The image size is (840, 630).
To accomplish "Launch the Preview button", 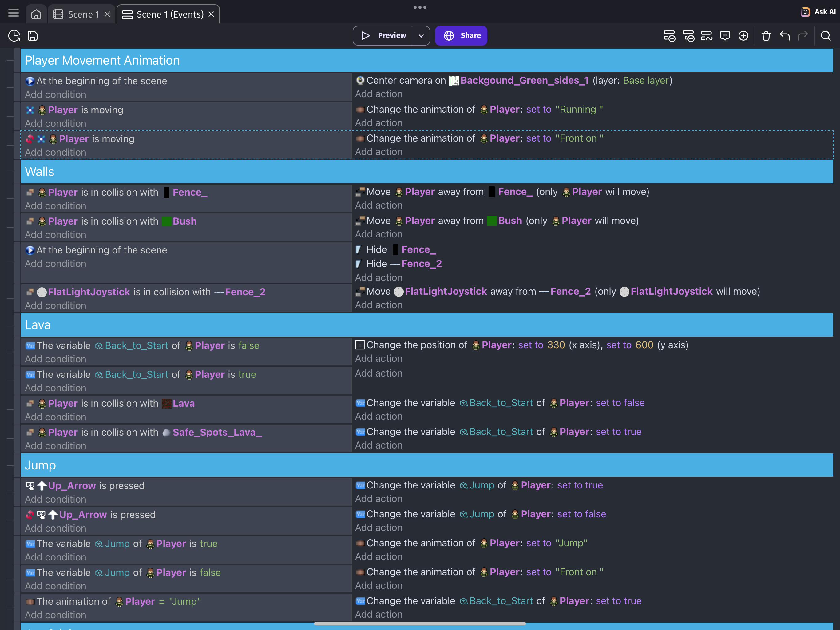I will tap(383, 36).
